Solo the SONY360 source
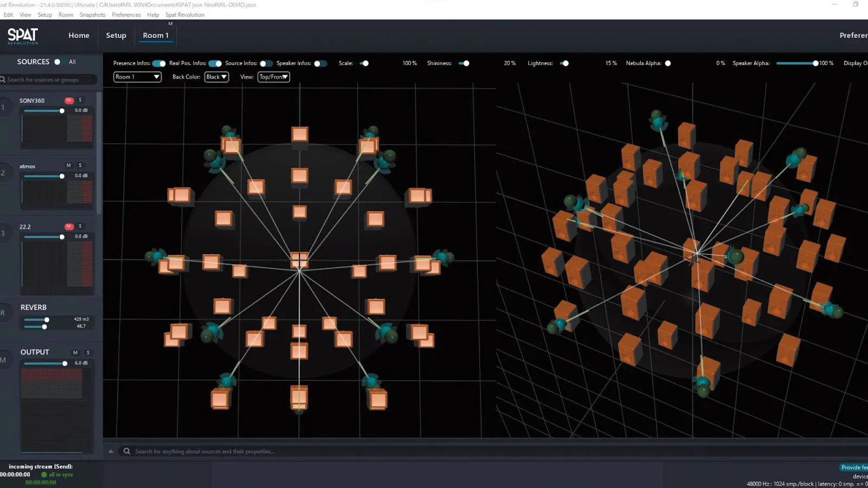The width and height of the screenshot is (868, 488). (80, 100)
